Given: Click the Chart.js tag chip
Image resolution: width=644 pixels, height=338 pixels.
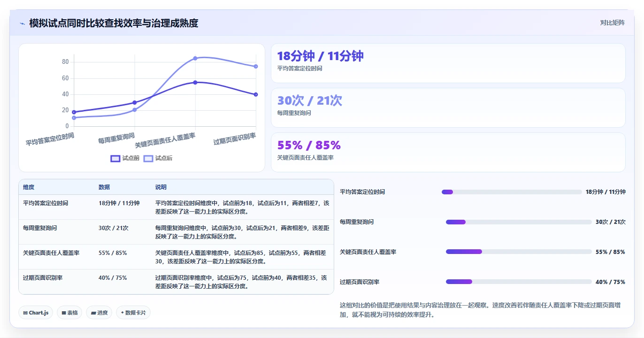Looking at the screenshot, I should pos(36,313).
